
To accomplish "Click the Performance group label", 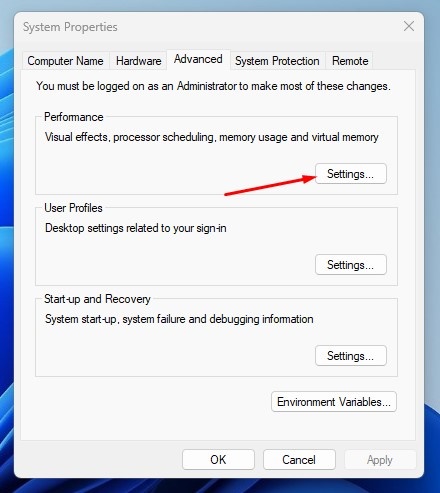I will (x=74, y=117).
